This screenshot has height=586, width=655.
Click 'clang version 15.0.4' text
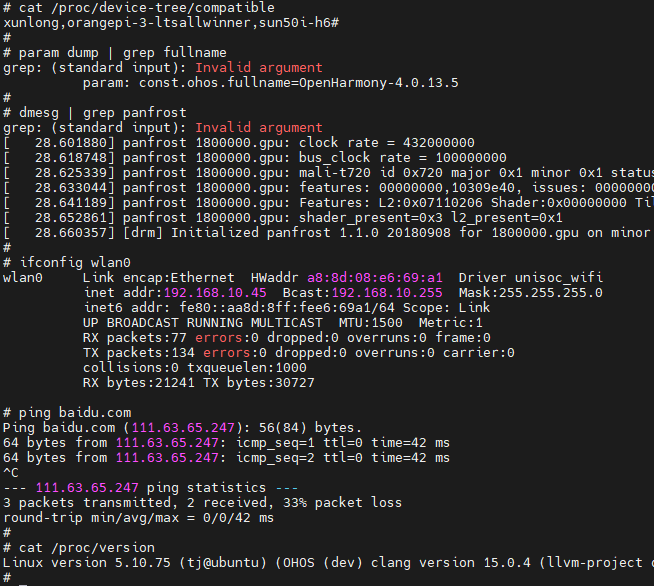[x=451, y=563]
